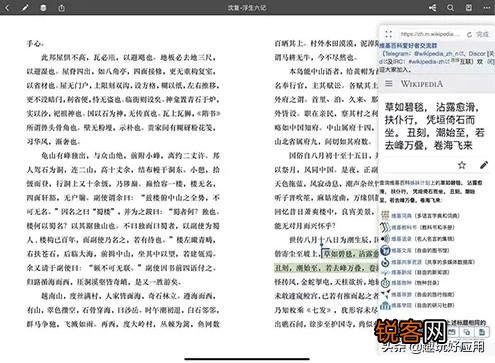Click the left page opening line 手心
This screenshot has width=495, height=363.
point(35,43)
